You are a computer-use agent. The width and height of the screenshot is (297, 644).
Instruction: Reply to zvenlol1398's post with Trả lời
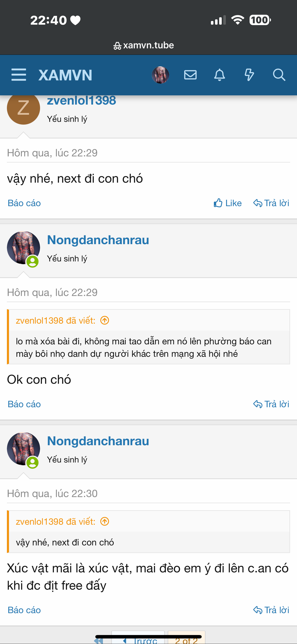271,203
